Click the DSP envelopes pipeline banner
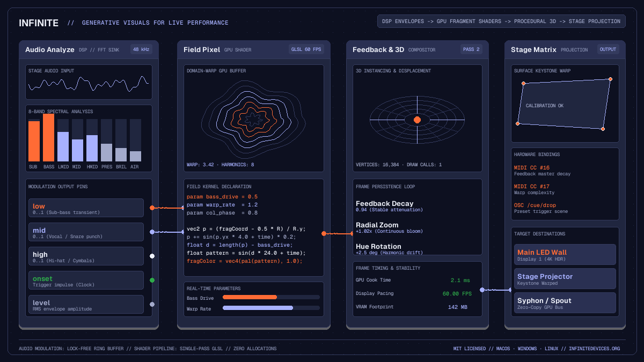The width and height of the screenshot is (644, 362). pos(501,21)
